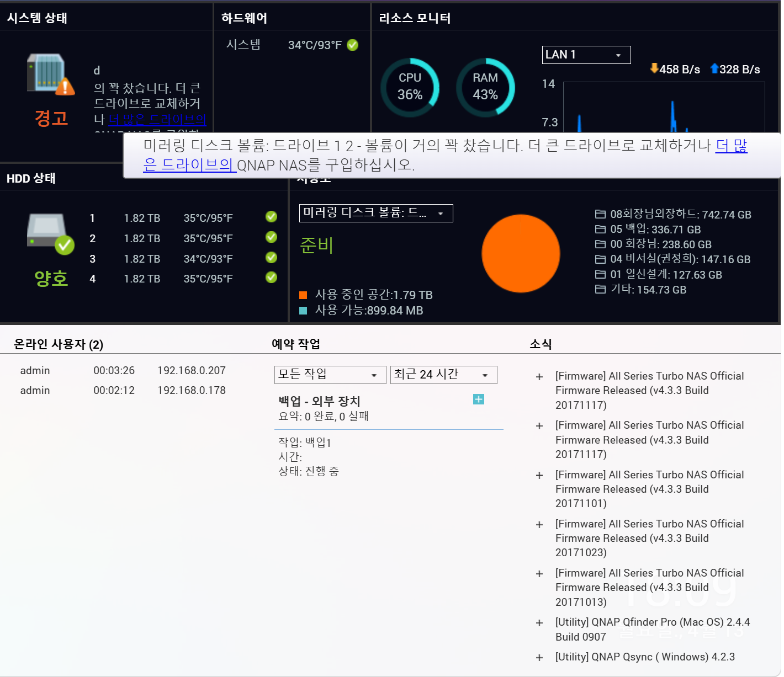Click 328 B/s upload rate value

(740, 70)
